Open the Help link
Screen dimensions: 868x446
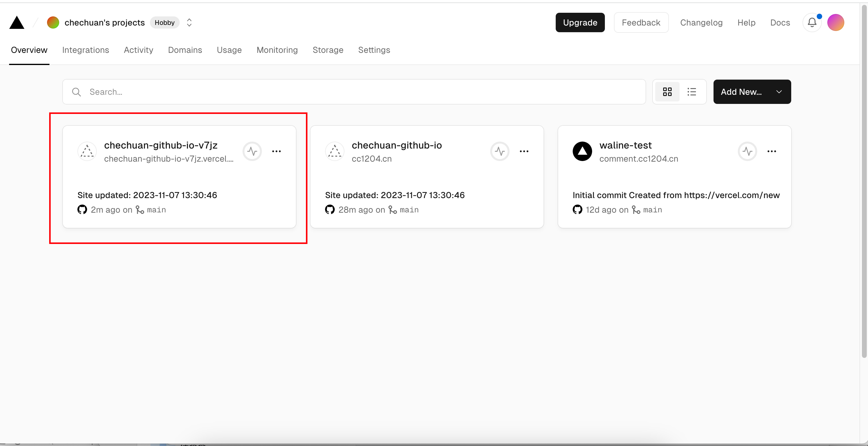click(x=746, y=22)
